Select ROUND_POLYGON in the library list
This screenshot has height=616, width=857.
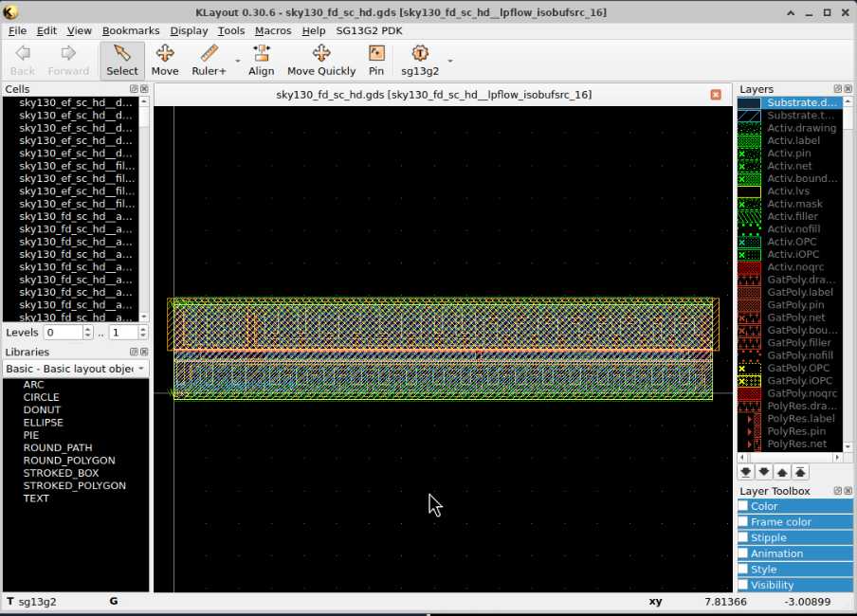click(69, 461)
